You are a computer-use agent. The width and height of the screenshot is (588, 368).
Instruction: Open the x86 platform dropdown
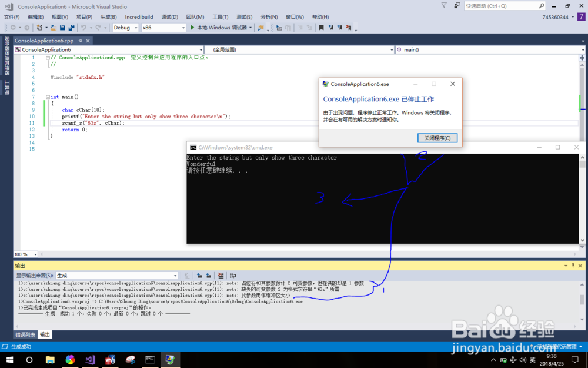click(163, 28)
